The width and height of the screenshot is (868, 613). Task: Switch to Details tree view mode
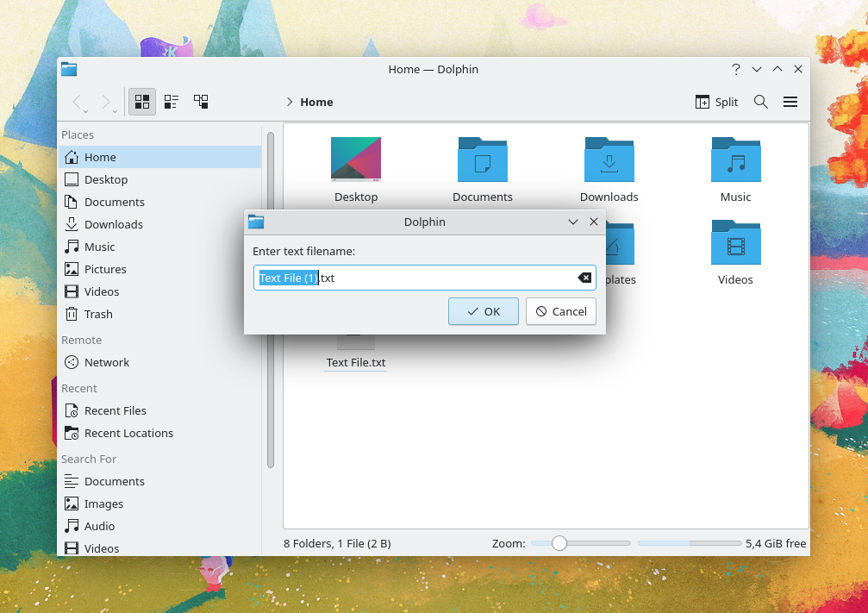(x=201, y=102)
